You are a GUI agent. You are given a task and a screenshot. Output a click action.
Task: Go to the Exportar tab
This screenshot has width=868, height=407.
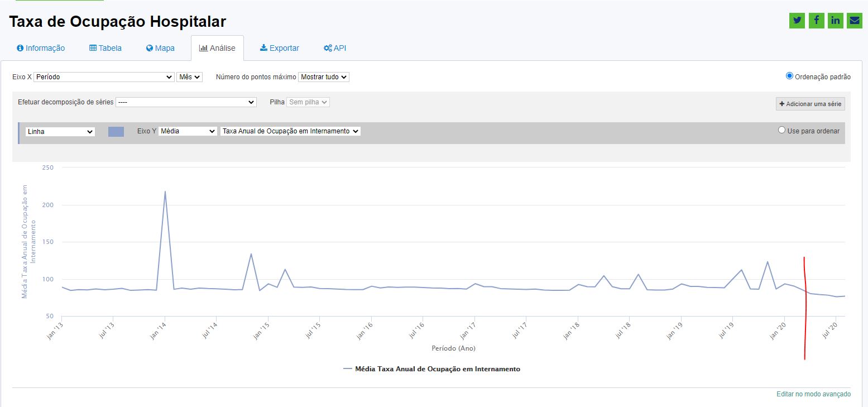click(x=279, y=48)
